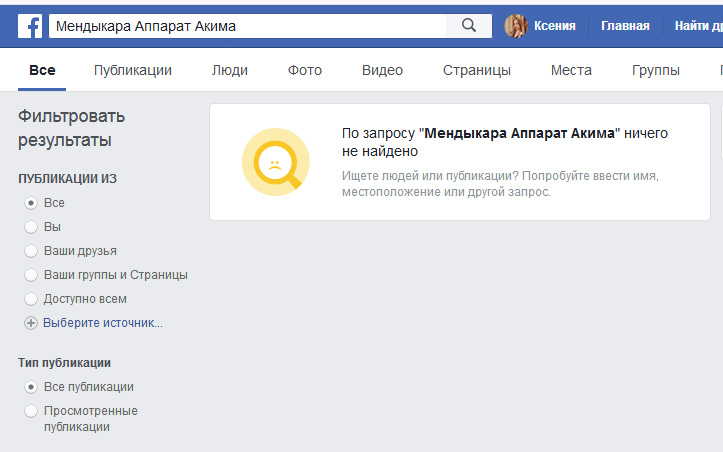This screenshot has width=723, height=452.
Task: Click the ПУБЛИКАЦИИ ИЗ section label
Action: pyautogui.click(x=67, y=178)
